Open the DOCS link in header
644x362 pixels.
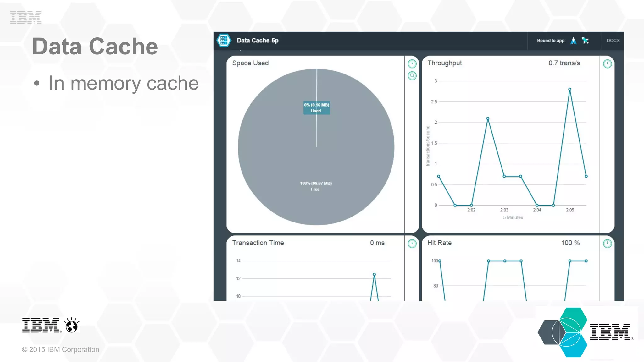[x=613, y=41]
